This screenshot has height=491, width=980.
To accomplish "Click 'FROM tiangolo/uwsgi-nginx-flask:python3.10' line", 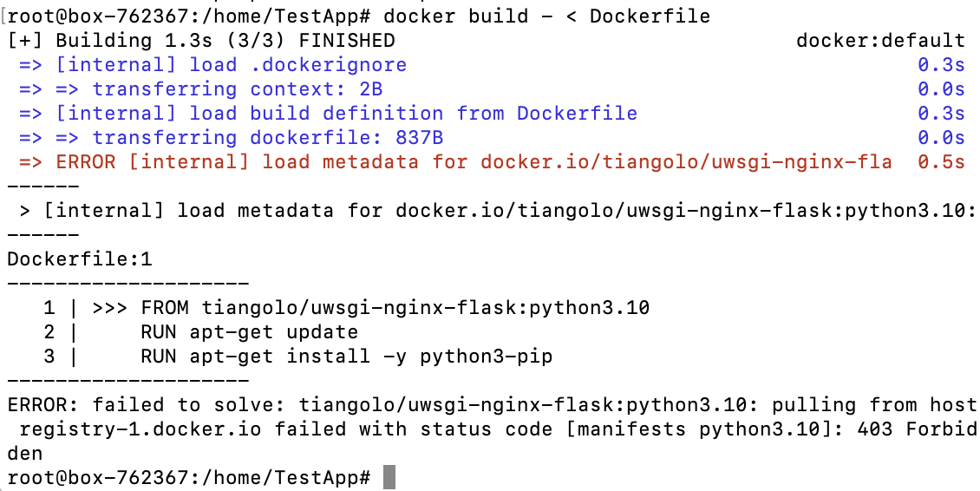I will point(395,308).
